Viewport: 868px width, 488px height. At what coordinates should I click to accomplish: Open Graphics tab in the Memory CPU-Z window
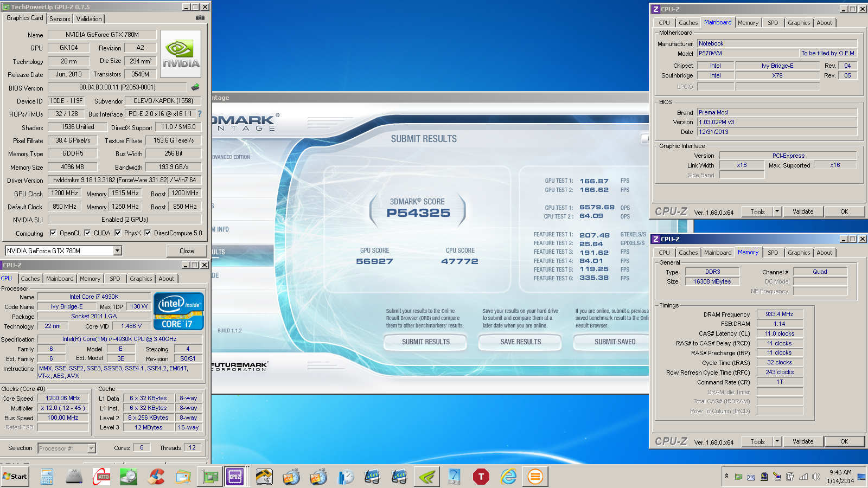(x=799, y=253)
